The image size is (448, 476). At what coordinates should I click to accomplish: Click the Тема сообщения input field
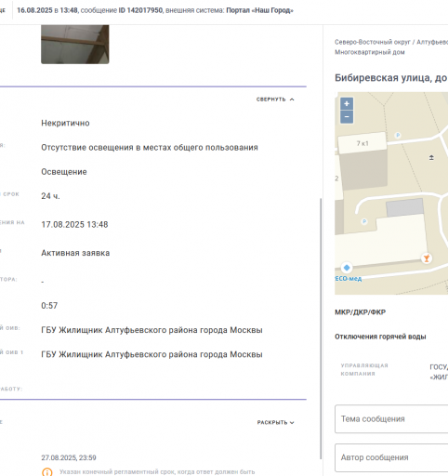click(391, 419)
